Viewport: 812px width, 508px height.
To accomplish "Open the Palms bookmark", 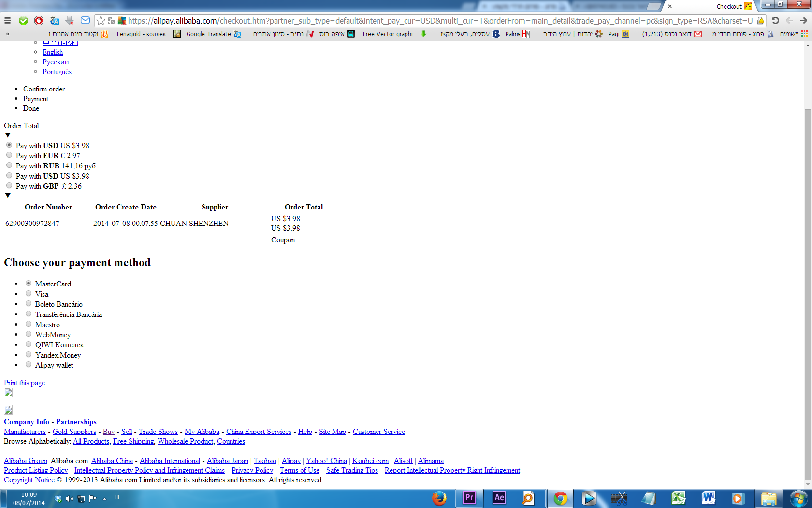I will 518,34.
